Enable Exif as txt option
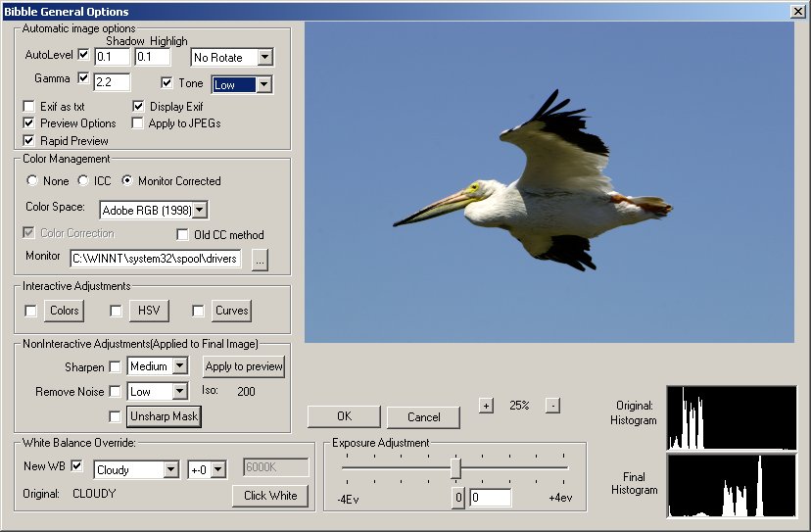The height and width of the screenshot is (532, 811). point(29,106)
